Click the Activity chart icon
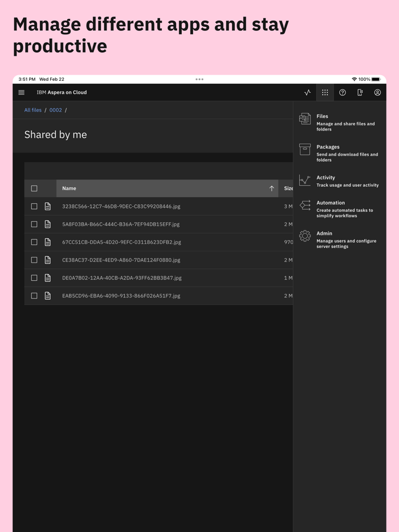This screenshot has width=399, height=532. click(x=304, y=180)
